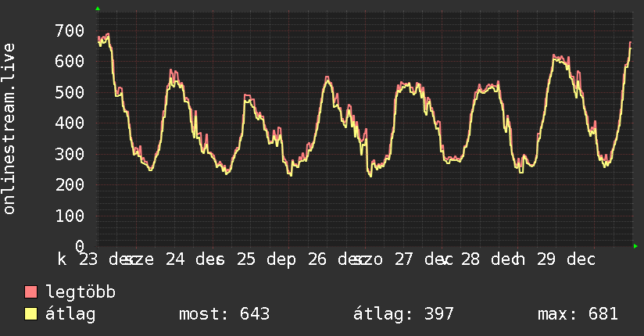This screenshot has width=644, height=336.
Task: Click the 500 y-axis label
Action: tap(70, 92)
